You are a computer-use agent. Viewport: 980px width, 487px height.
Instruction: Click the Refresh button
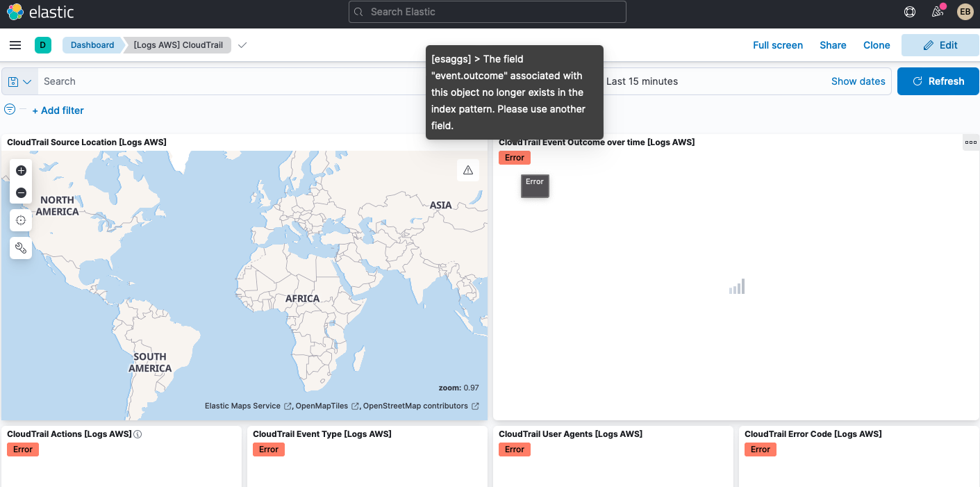click(938, 81)
